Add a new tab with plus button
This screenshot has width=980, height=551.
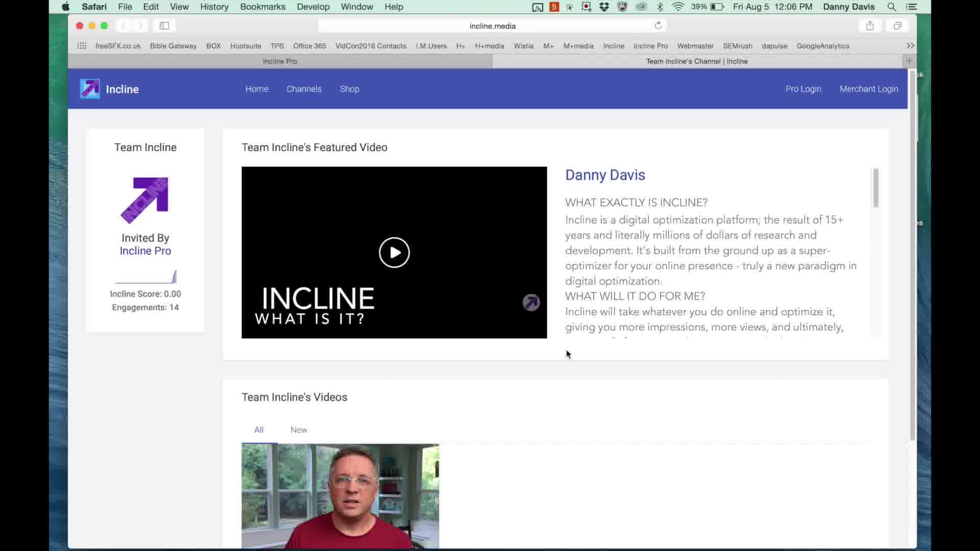point(909,61)
